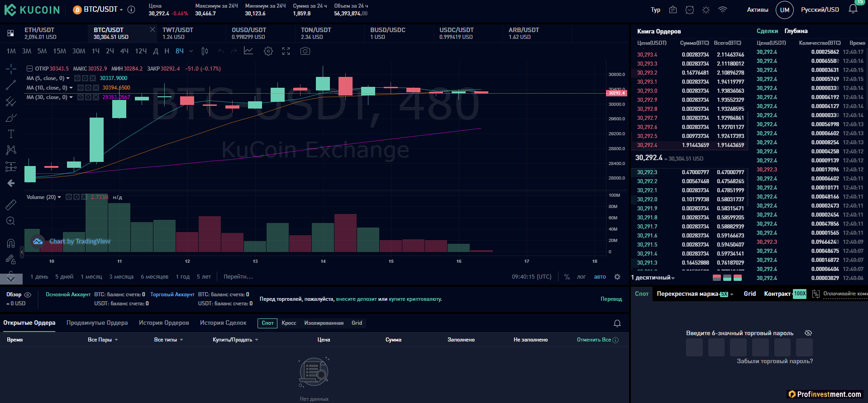Open the pitchfork tools in left toolbar
The width and height of the screenshot is (868, 403).
point(11,101)
